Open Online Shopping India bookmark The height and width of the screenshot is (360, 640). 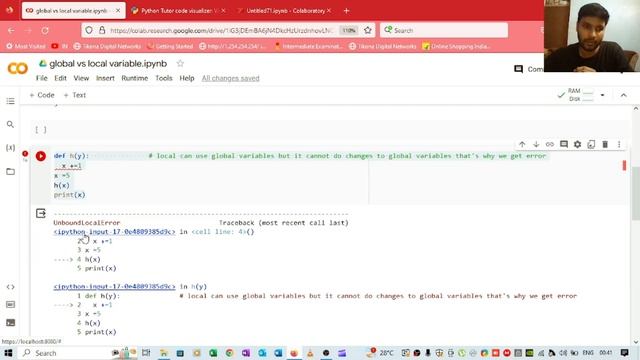[456, 46]
